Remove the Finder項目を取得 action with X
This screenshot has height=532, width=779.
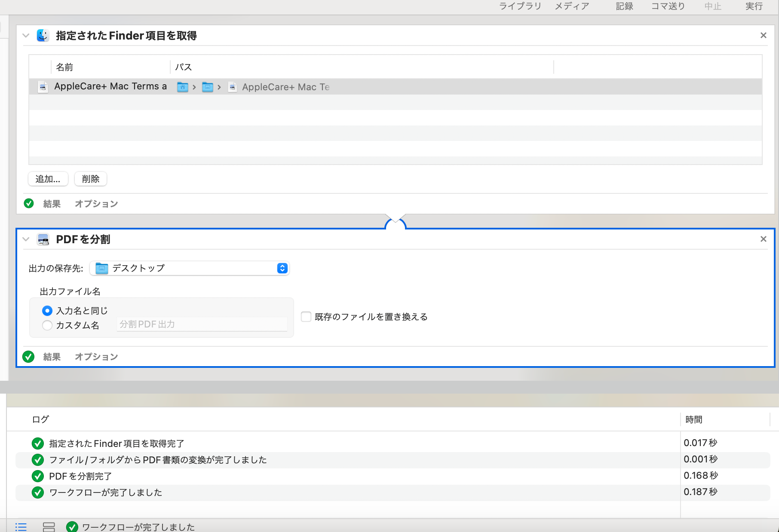pyautogui.click(x=763, y=35)
